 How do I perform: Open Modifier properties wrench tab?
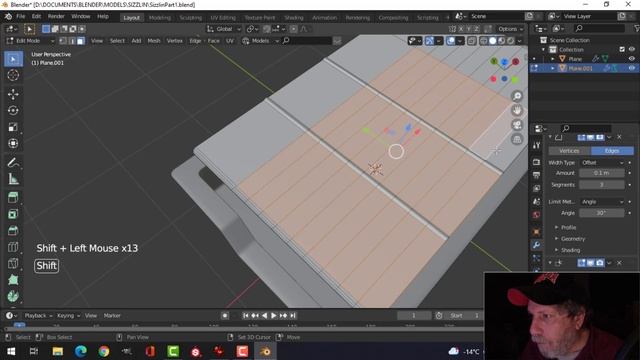click(x=536, y=245)
